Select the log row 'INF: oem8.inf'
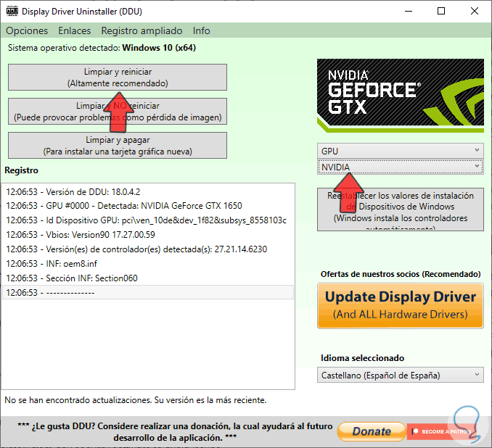 point(147,264)
